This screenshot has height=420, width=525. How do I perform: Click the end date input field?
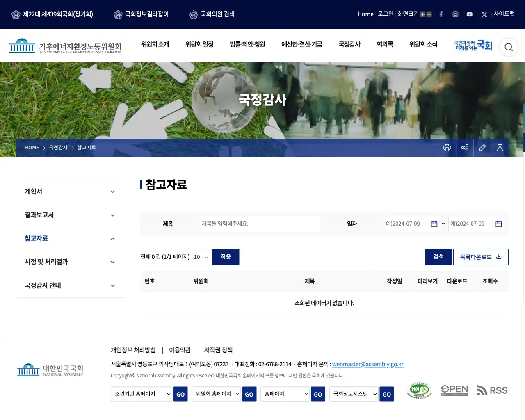coord(476,224)
